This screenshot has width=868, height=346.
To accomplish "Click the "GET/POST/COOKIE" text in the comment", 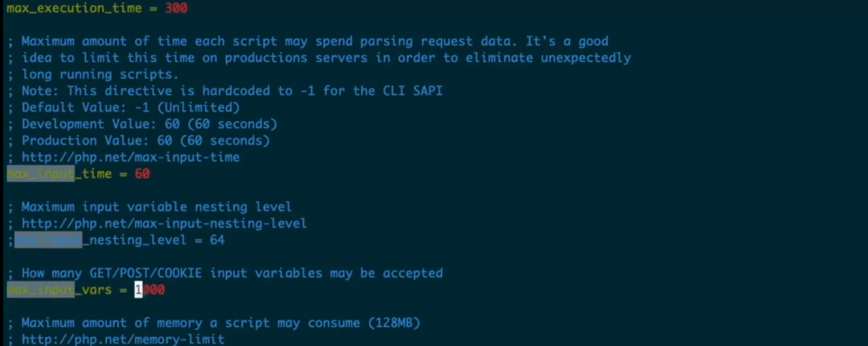I will 146,273.
